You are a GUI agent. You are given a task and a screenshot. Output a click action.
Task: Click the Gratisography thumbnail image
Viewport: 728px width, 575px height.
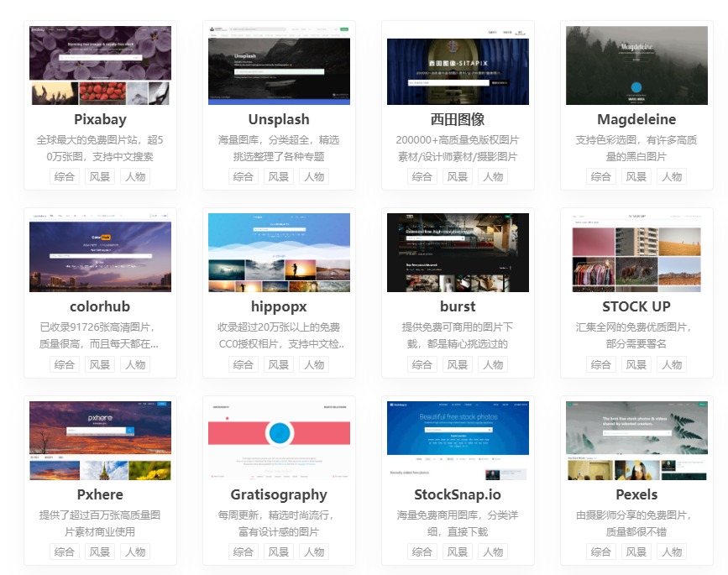point(279,440)
